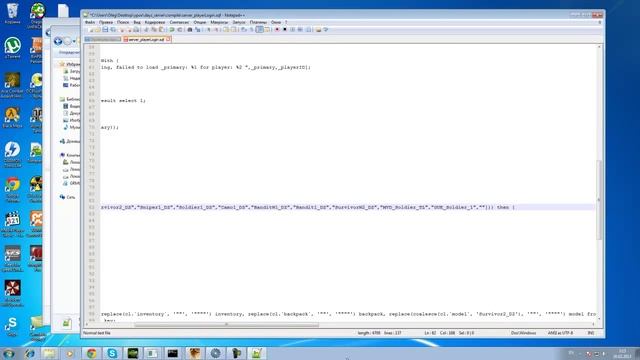Open the Файл menu
This screenshot has width=640, height=360.
point(90,22)
